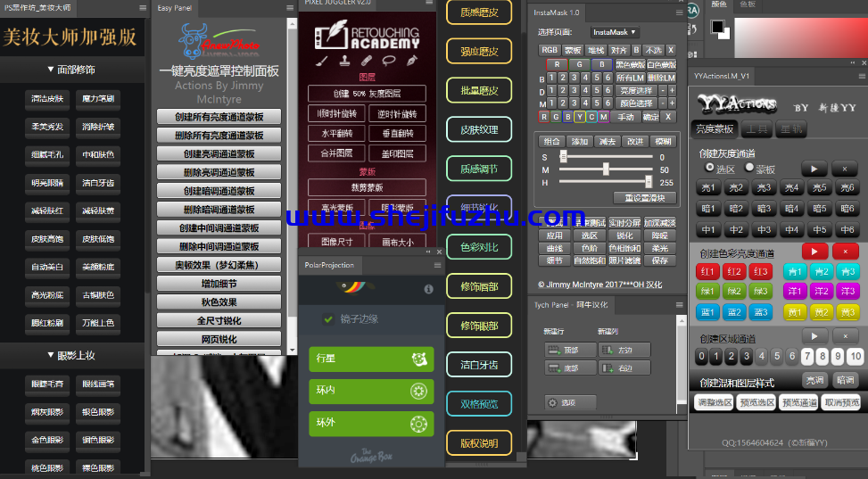868x479 pixels.
Task: Click the play button for 创建区域通道
Action: [x=814, y=335]
